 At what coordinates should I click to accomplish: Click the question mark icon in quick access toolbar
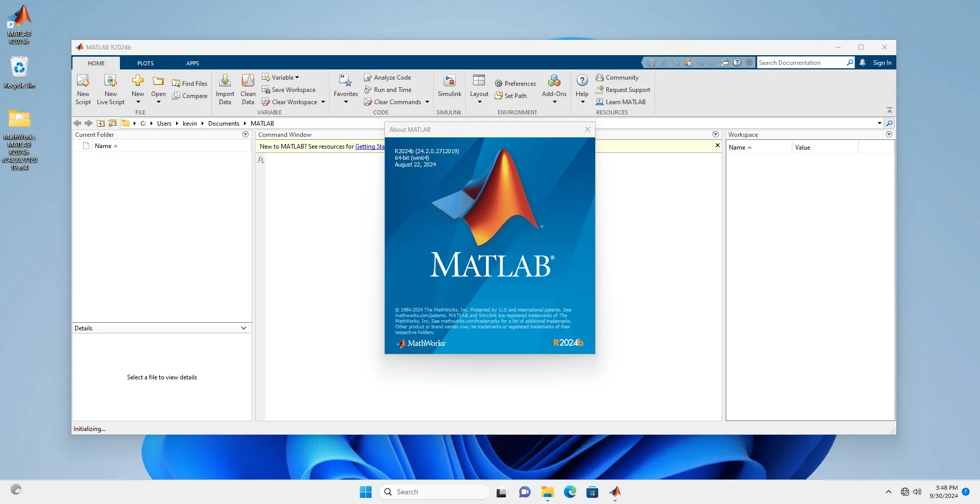[737, 62]
